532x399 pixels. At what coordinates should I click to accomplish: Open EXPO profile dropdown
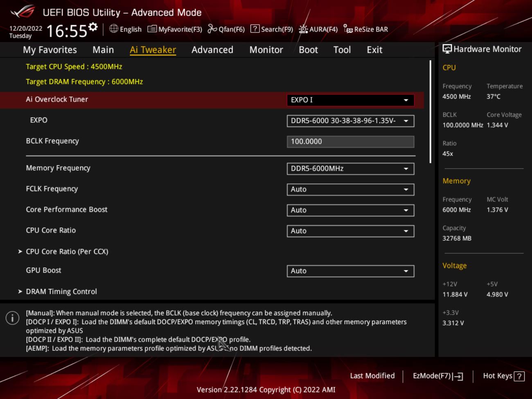coord(350,121)
